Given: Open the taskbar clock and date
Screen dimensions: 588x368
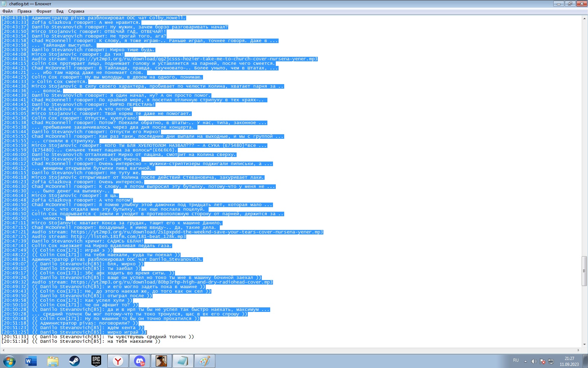Looking at the screenshot, I should click(569, 361).
